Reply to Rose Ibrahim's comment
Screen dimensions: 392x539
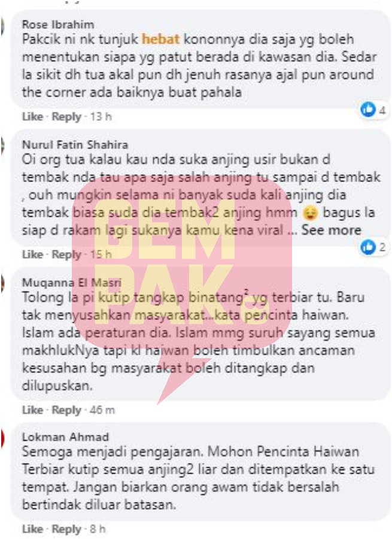click(66, 117)
